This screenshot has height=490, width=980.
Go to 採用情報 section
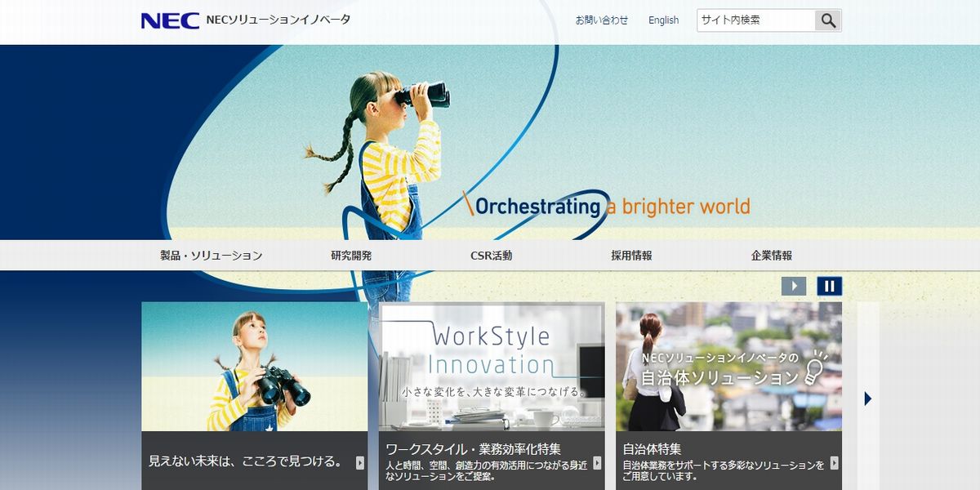point(631,256)
